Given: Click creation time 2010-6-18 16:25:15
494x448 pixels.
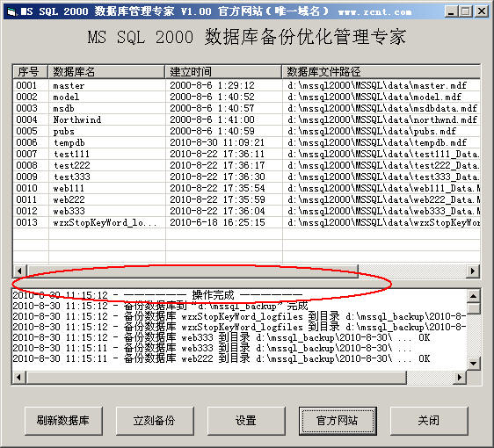Looking at the screenshot, I should pyautogui.click(x=217, y=222).
